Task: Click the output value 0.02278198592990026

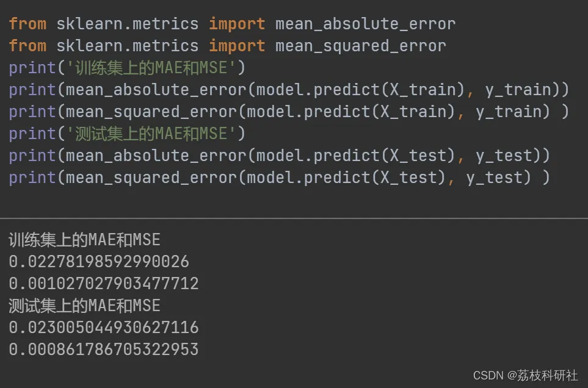Action: pos(99,262)
